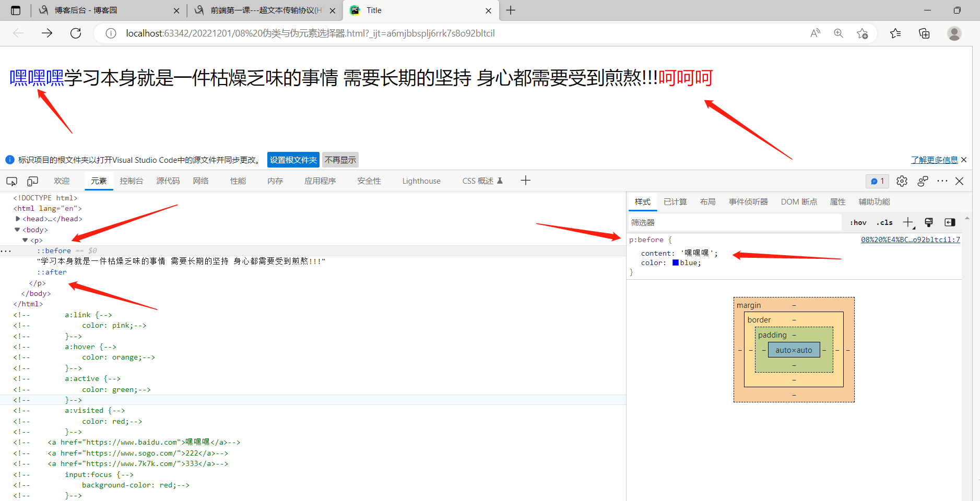The width and height of the screenshot is (980, 501).
Task: Close the 博客后台 - 博客园 tab
Action: 176,10
